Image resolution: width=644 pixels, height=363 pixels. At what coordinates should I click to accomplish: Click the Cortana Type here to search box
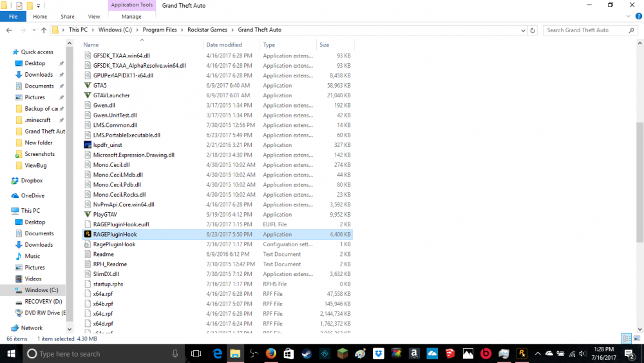[x=102, y=353]
